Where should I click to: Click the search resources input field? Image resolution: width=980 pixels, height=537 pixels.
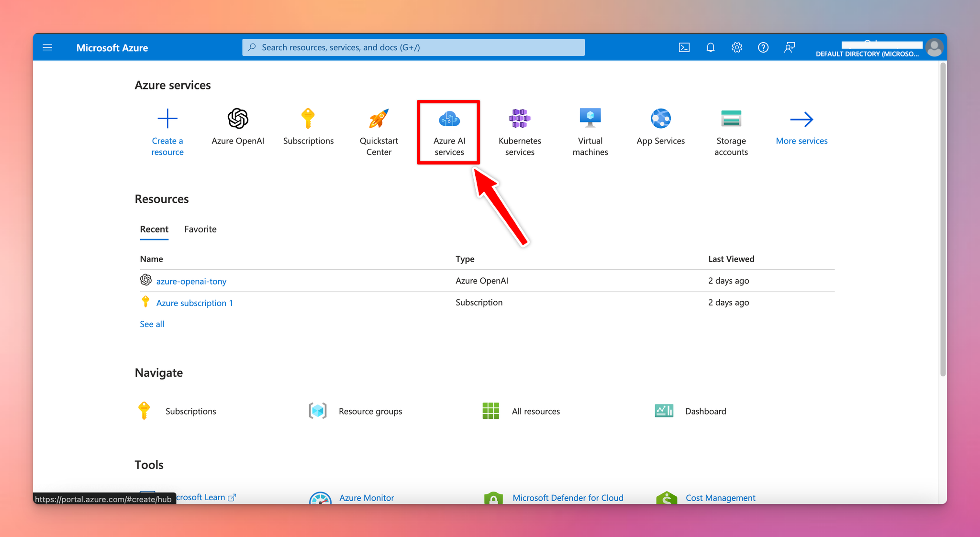coord(413,47)
